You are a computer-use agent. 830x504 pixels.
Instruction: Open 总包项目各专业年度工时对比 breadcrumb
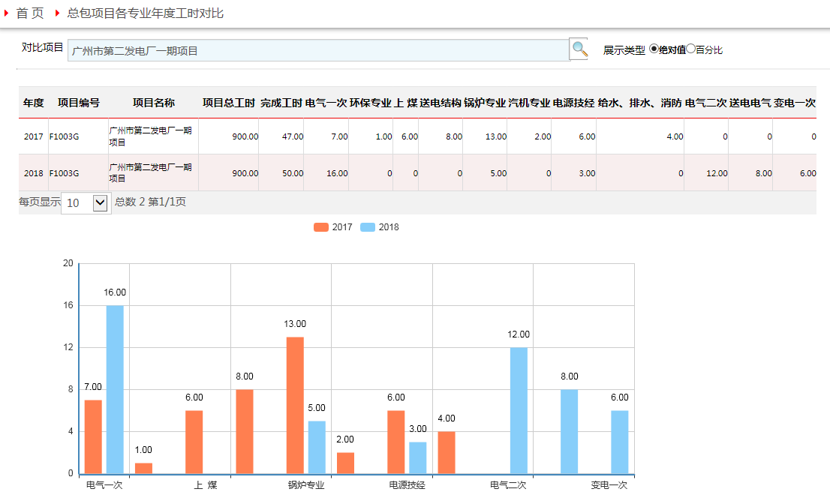(146, 13)
